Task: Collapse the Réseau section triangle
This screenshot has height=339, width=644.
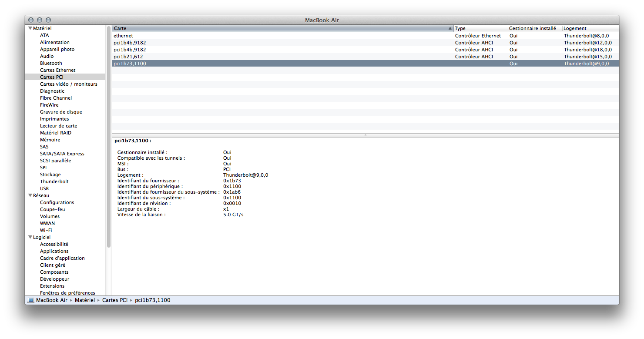Action: tap(30, 195)
